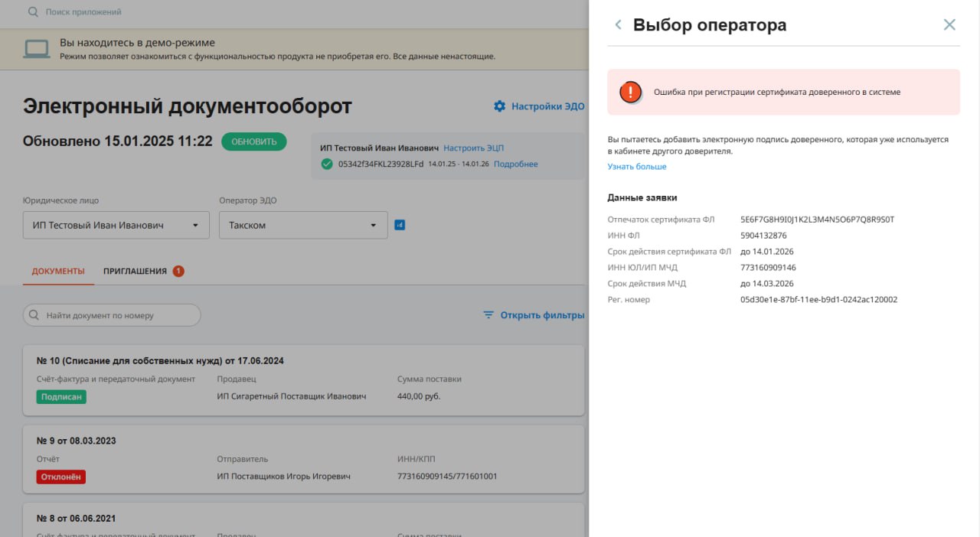Image resolution: width=980 pixels, height=537 pixels.
Task: Focus the Поиск приложений search field
Action: pyautogui.click(x=83, y=11)
